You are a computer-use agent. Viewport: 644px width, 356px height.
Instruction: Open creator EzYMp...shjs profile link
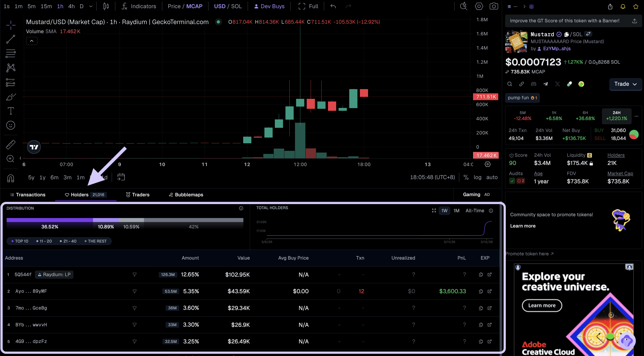coord(557,49)
